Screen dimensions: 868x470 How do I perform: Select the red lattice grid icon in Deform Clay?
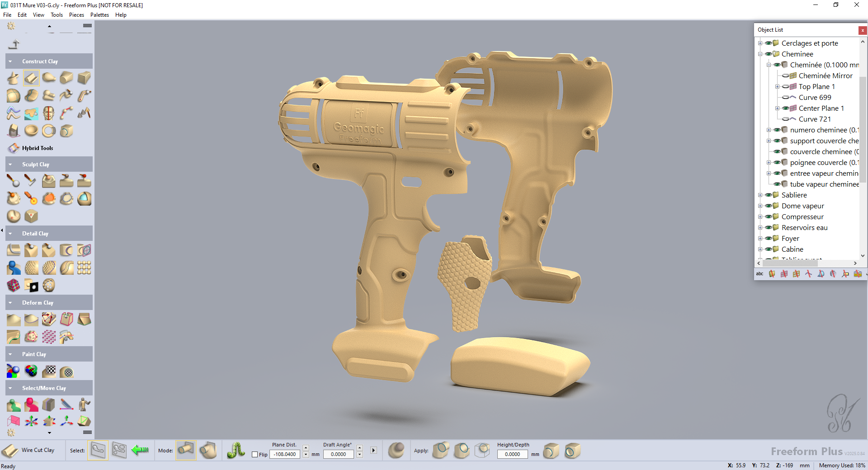click(49, 337)
